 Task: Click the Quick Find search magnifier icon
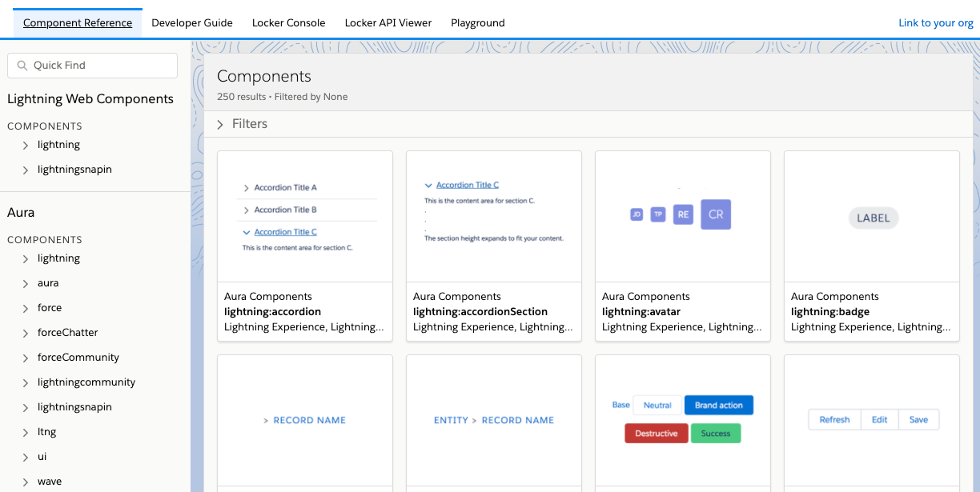(22, 66)
